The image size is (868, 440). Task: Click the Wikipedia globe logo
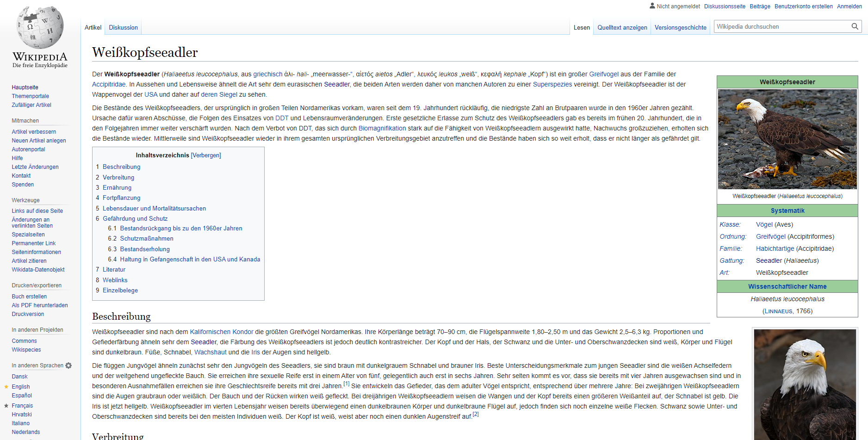pyautogui.click(x=40, y=37)
